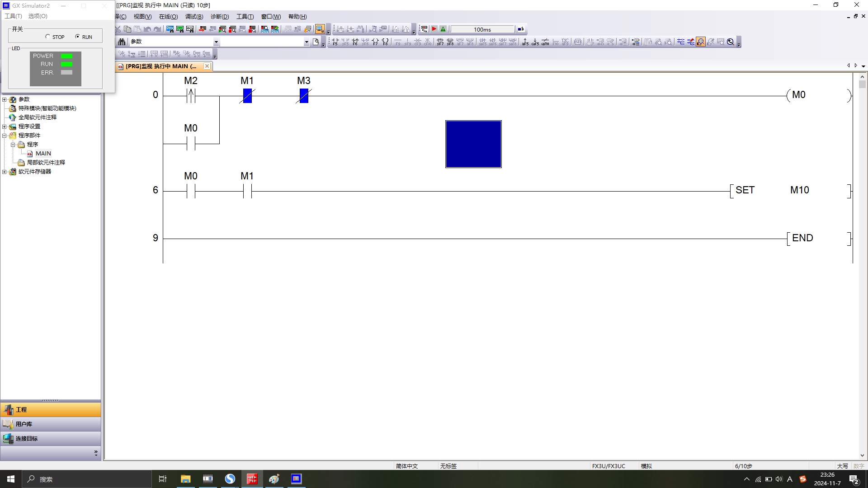
Task: Select the RUN radio button
Action: coord(77,37)
